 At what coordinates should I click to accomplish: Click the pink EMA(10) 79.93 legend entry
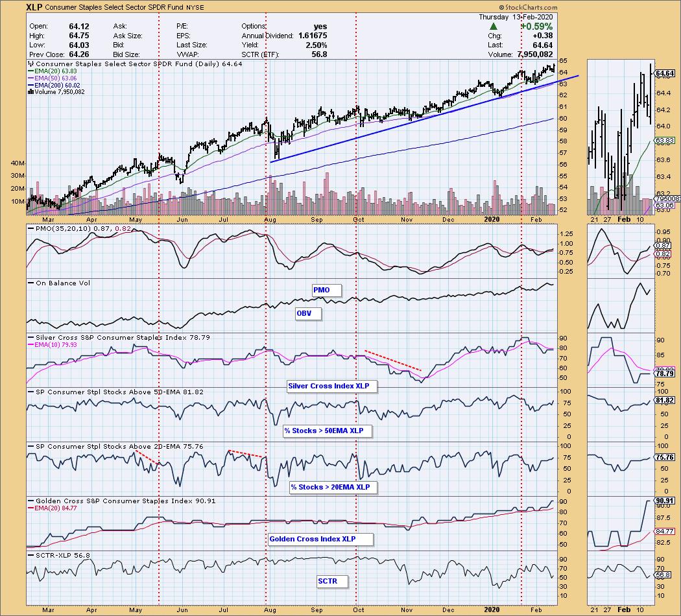52,345
